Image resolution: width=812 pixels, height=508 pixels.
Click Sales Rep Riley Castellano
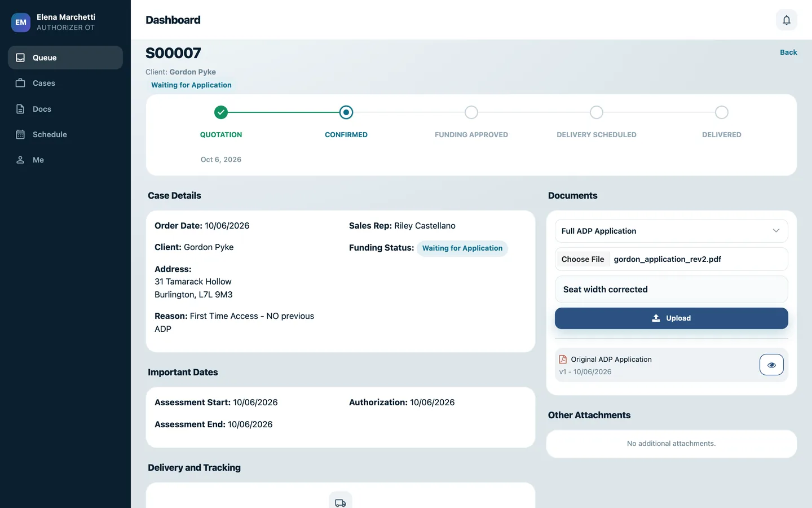pyautogui.click(x=425, y=226)
